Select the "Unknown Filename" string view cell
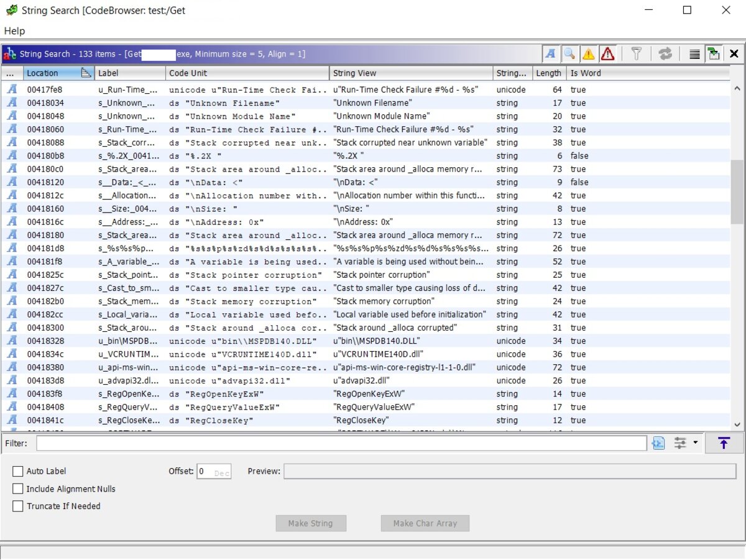 point(411,103)
